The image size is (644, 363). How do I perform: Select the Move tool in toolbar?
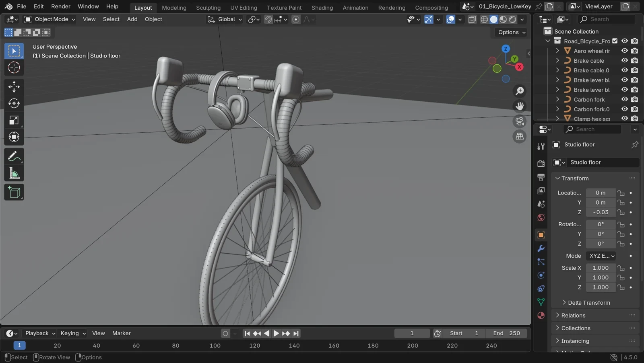(x=14, y=86)
